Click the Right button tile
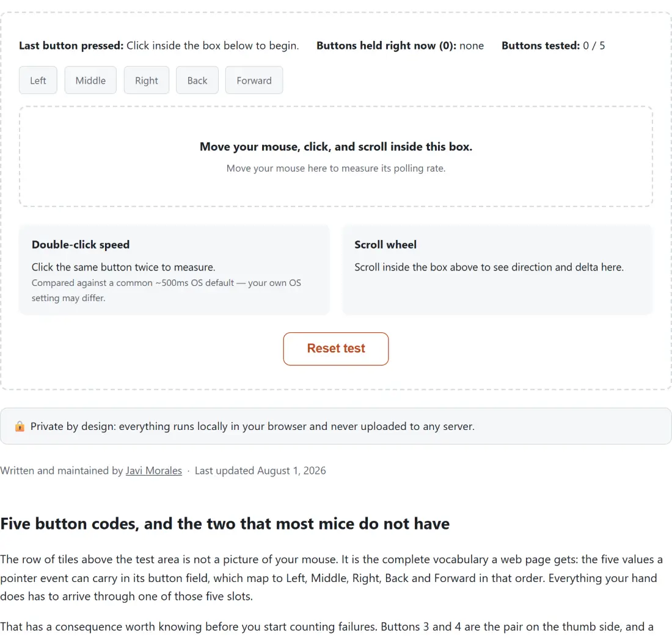 [147, 80]
